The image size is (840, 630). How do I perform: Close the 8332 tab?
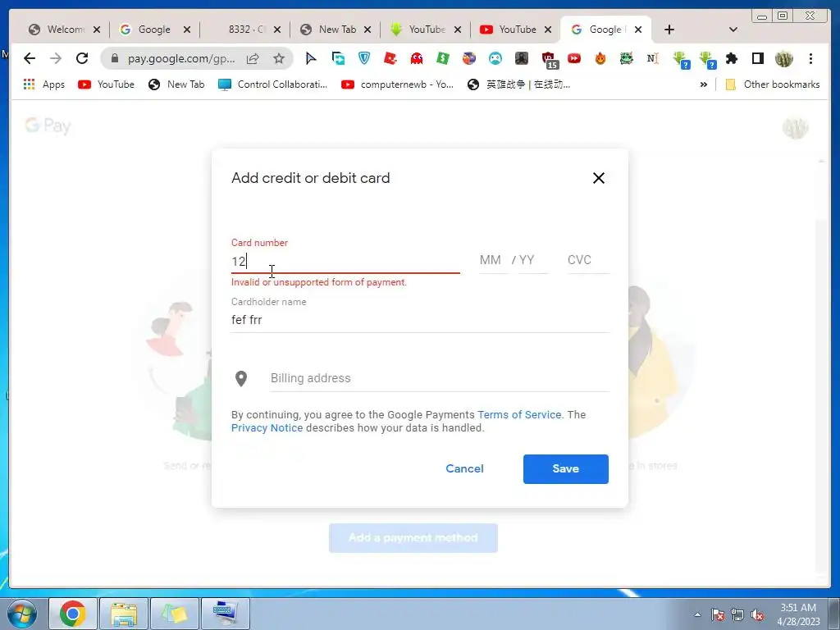point(277,30)
